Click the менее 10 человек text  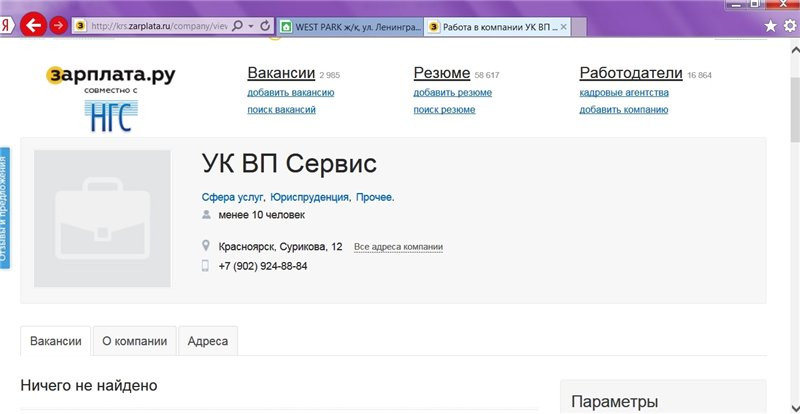(x=262, y=215)
